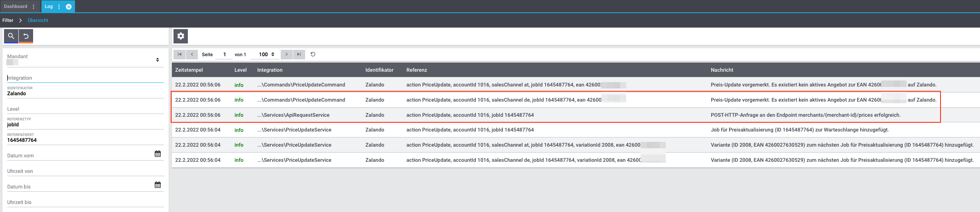Go to first page of log
The width and height of the screenshot is (980, 212).
[179, 55]
